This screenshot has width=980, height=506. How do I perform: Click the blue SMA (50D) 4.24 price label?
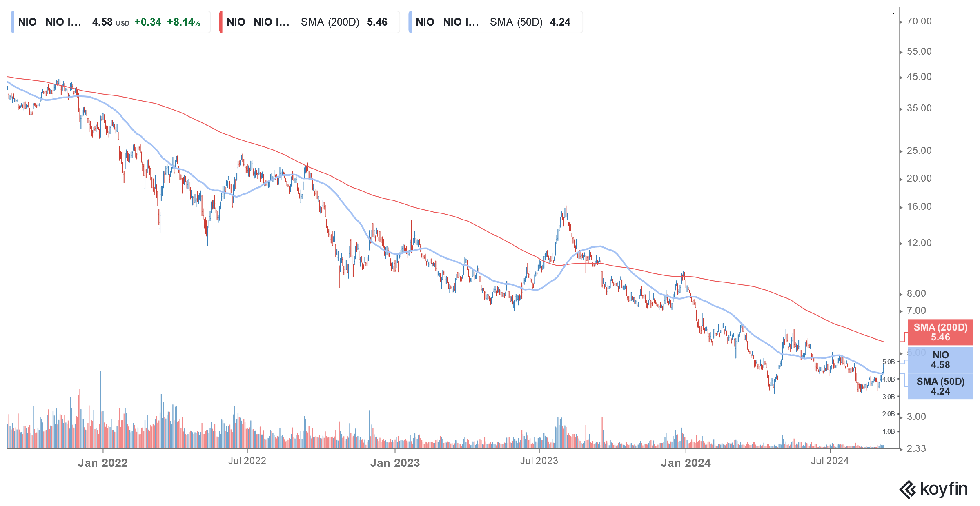pos(940,386)
